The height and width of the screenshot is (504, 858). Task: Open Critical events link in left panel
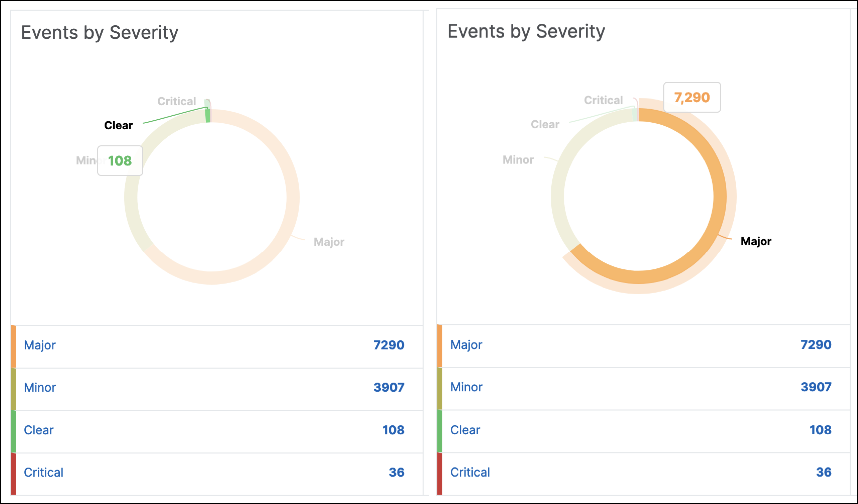44,473
